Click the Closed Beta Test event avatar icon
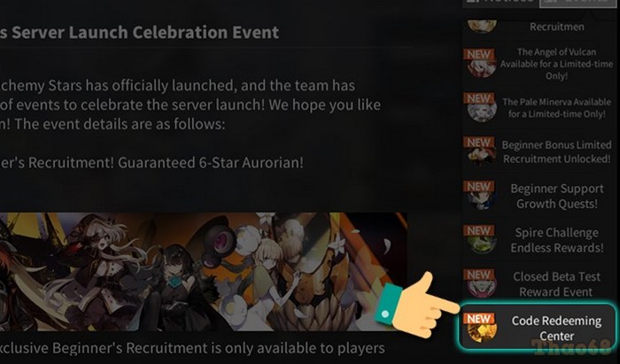620x364 pixels. [x=482, y=284]
